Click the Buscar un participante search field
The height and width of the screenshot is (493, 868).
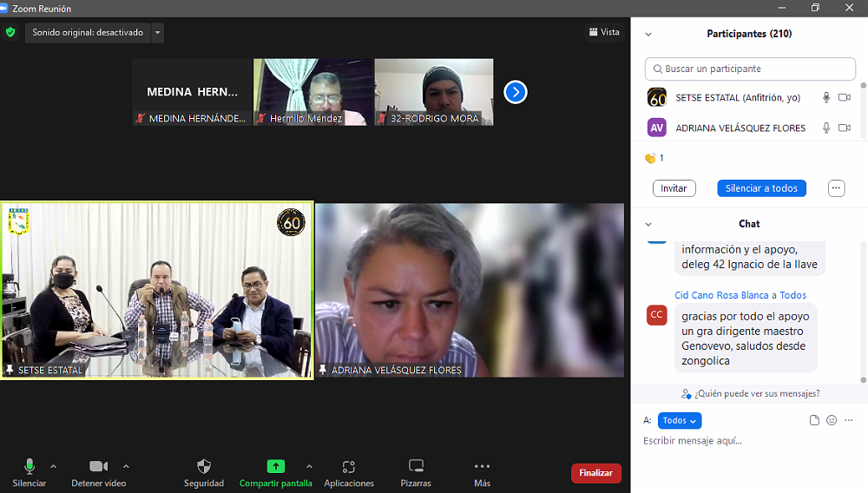[750, 69]
